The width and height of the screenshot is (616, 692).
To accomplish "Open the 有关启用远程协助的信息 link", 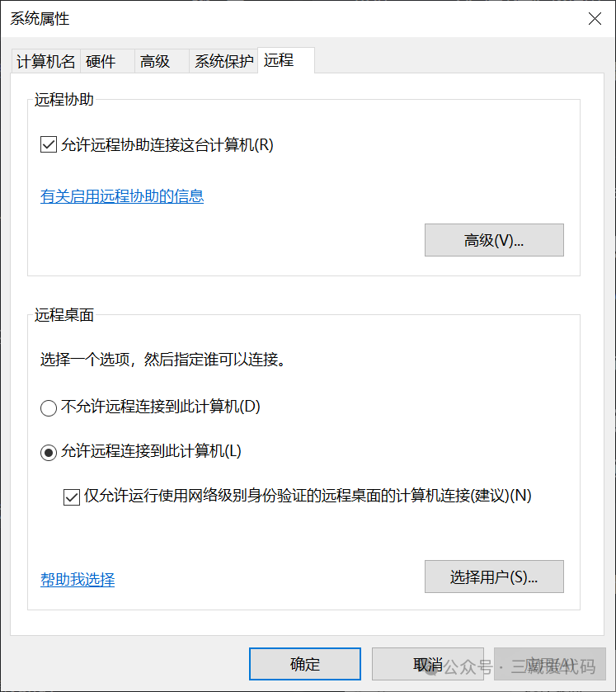I will point(122,196).
